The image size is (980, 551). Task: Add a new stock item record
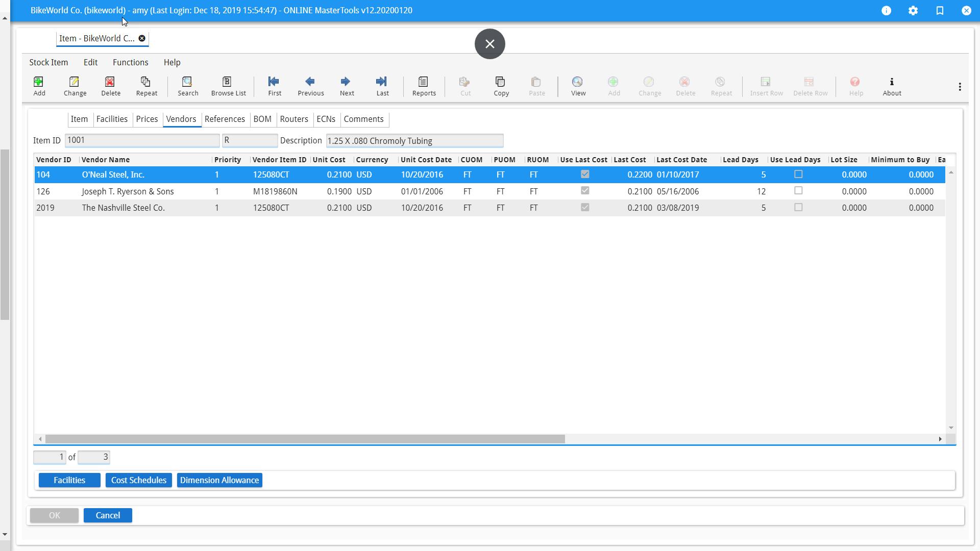coord(39,86)
